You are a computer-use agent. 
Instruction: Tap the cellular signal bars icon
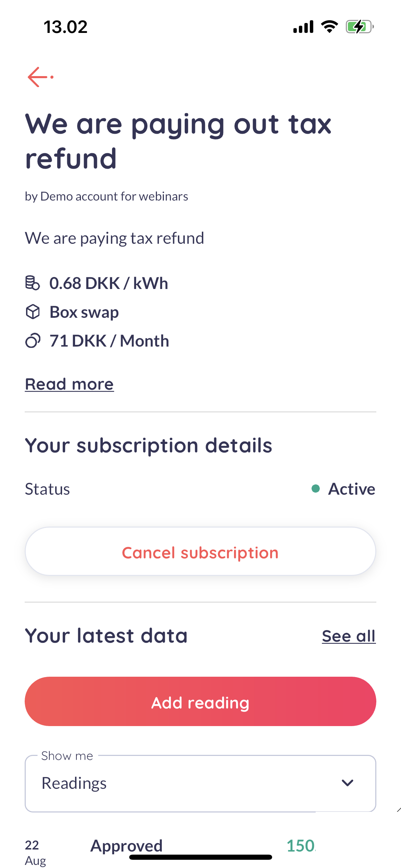tap(303, 27)
